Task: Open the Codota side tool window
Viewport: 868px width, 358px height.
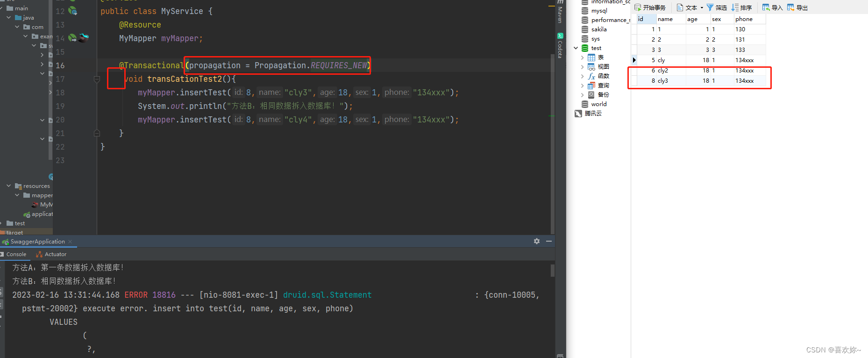Action: click(x=560, y=46)
